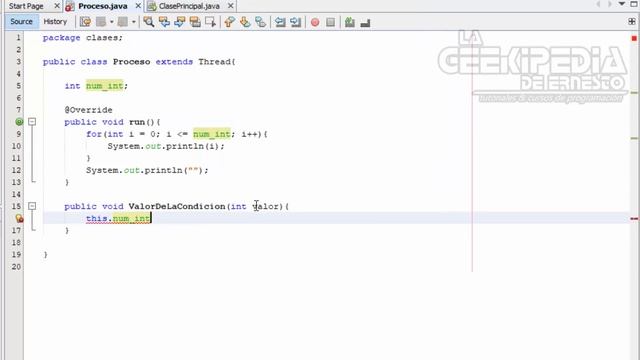Find the next occurrence

point(180,22)
